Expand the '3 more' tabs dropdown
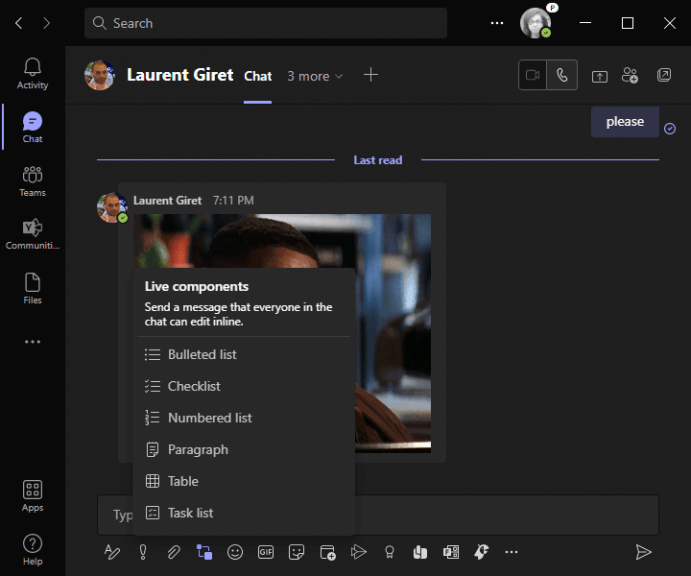This screenshot has height=576, width=691. point(315,76)
